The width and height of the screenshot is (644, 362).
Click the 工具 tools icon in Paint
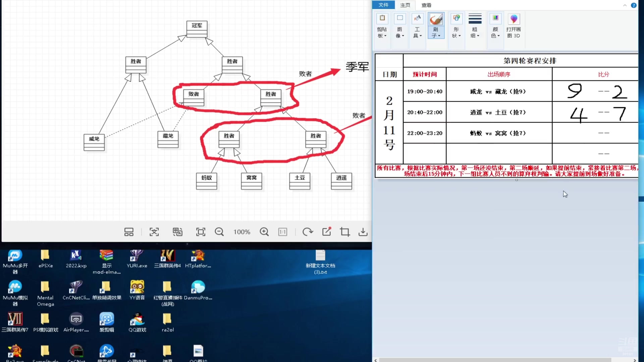[x=417, y=18]
